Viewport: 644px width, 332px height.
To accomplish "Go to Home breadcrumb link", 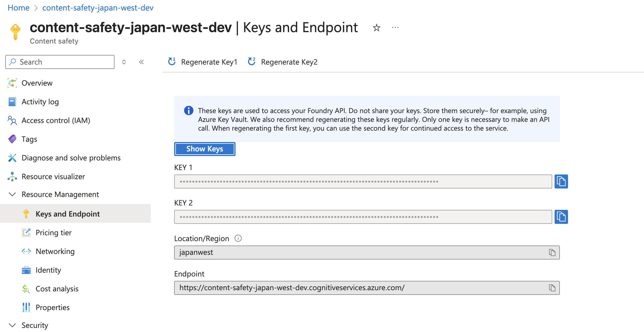I will tap(18, 8).
